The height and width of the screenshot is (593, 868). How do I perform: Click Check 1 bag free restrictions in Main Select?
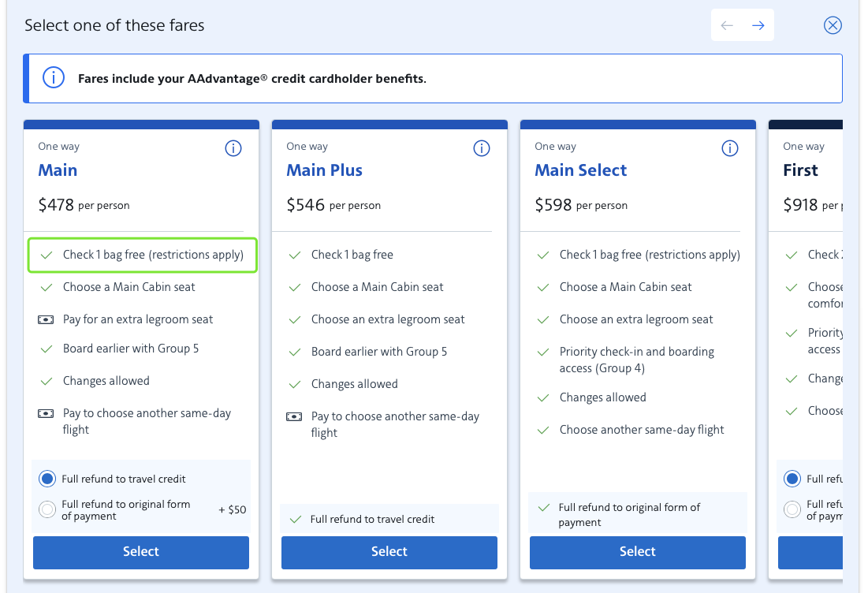[x=650, y=255]
